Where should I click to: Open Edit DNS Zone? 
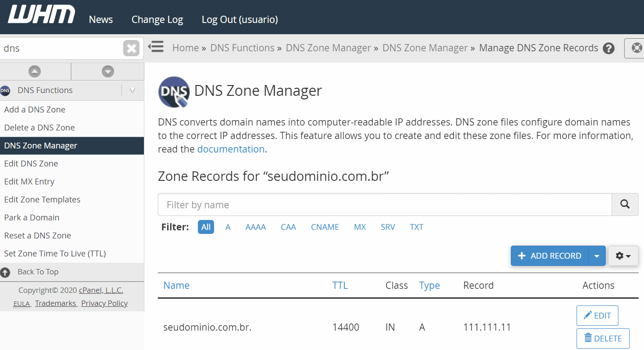click(31, 164)
